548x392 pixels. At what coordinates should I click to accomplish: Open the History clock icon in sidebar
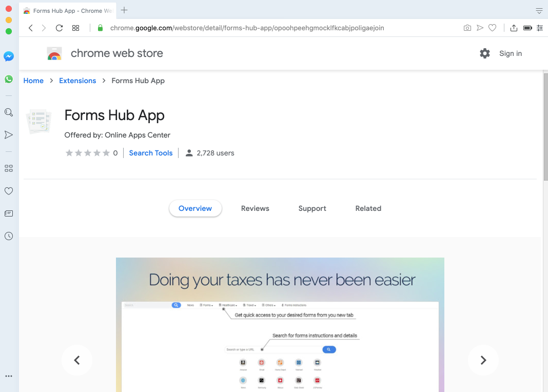pos(9,236)
